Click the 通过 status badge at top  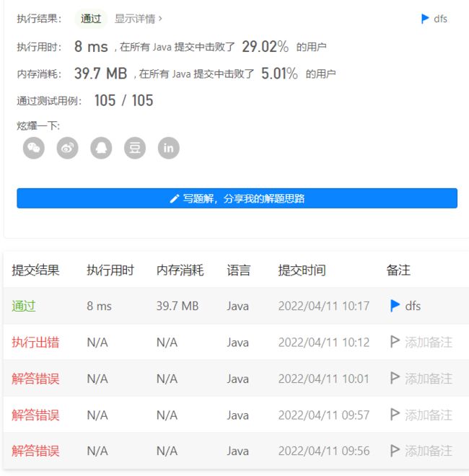[x=91, y=19]
